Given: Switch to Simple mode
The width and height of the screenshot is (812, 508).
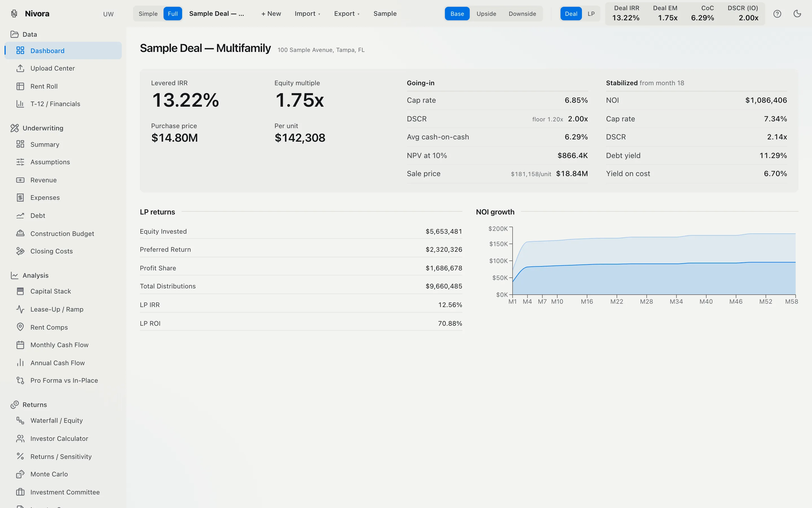Looking at the screenshot, I should [148, 14].
